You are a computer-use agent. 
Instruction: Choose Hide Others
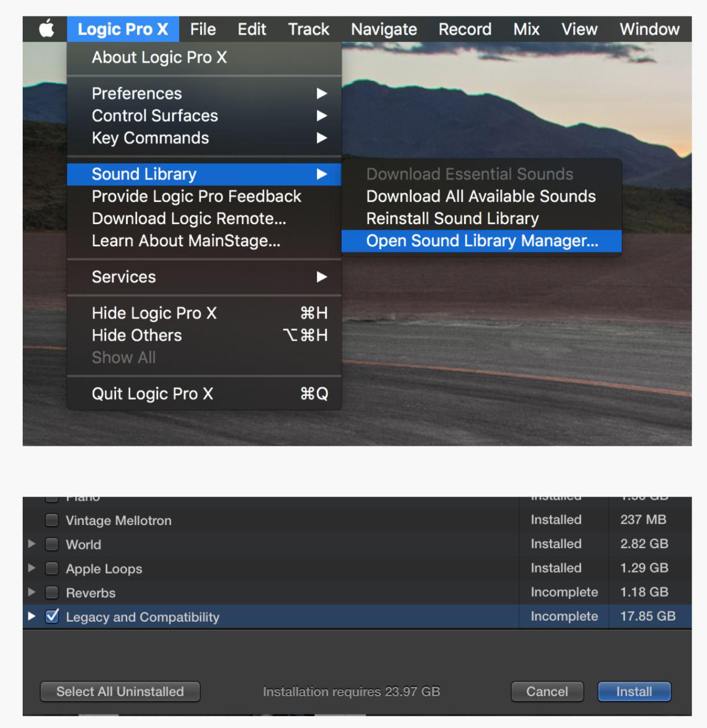click(204, 335)
